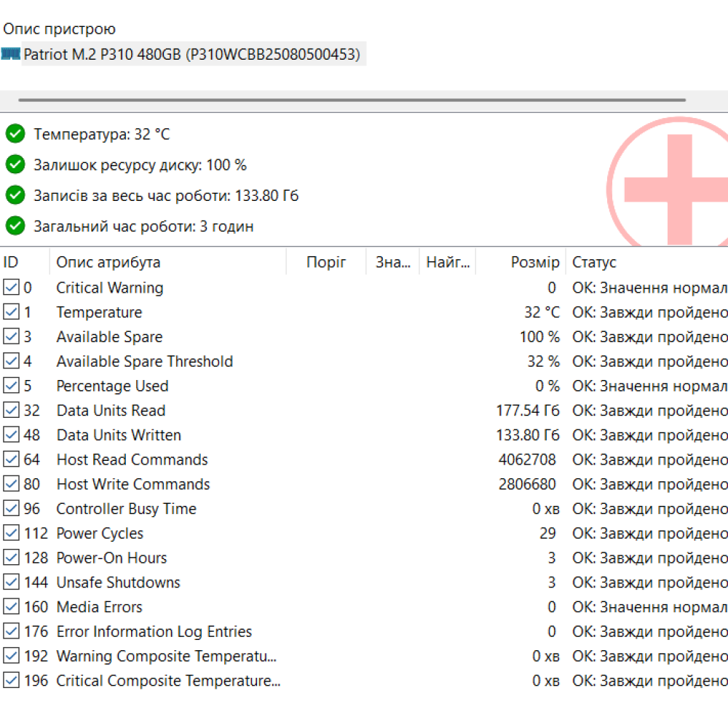This screenshot has height=728, width=728.
Task: Select the Patriot M.2 P310 480GB device
Action: point(192,55)
